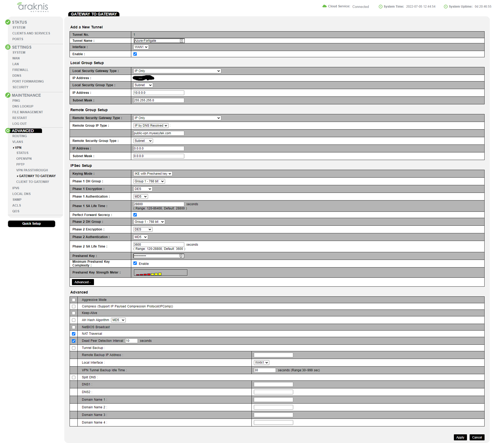Enable the Aggressive Mode checkbox
Viewport: 504px width, 443px height.
pos(73,300)
